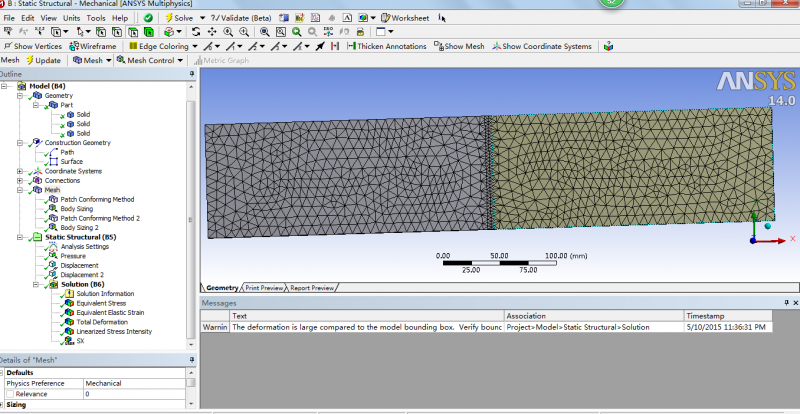The width and height of the screenshot is (800, 414).
Task: Click the Solve button in the toolbar
Action: point(184,18)
